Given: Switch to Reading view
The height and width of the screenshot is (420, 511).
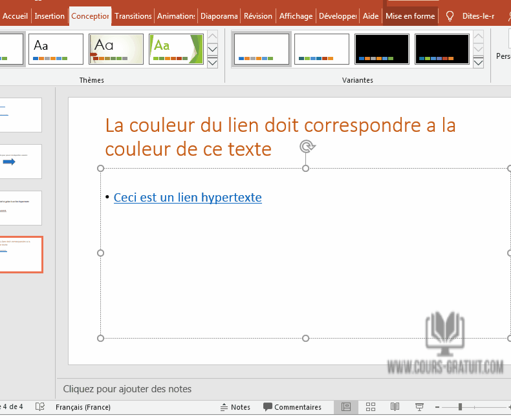Looking at the screenshot, I should pyautogui.click(x=395, y=407).
